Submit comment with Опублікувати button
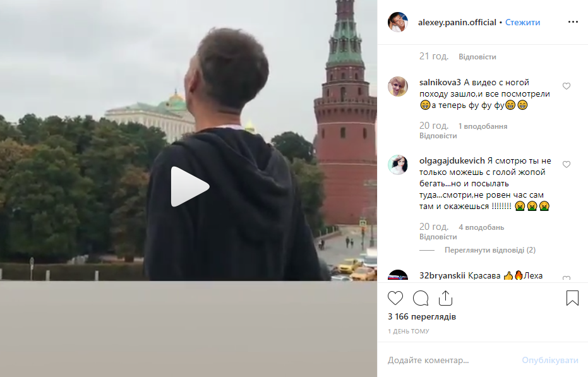 [549, 360]
